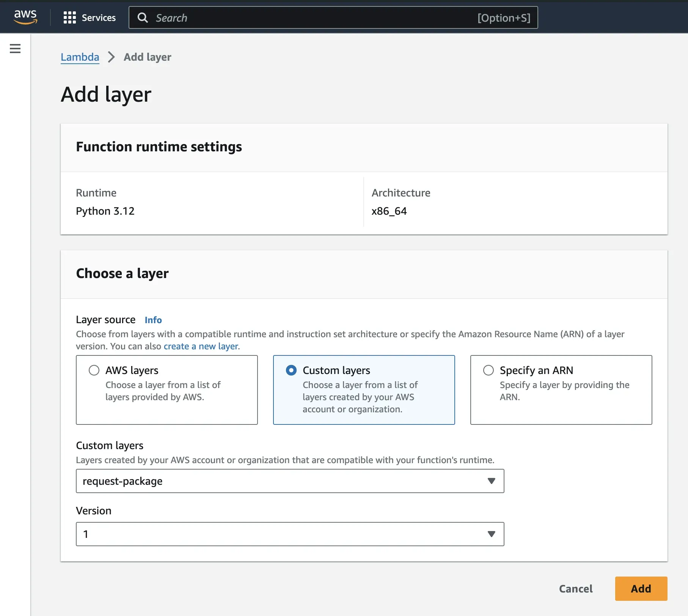The width and height of the screenshot is (688, 616).
Task: Click the Cancel button
Action: 576,589
